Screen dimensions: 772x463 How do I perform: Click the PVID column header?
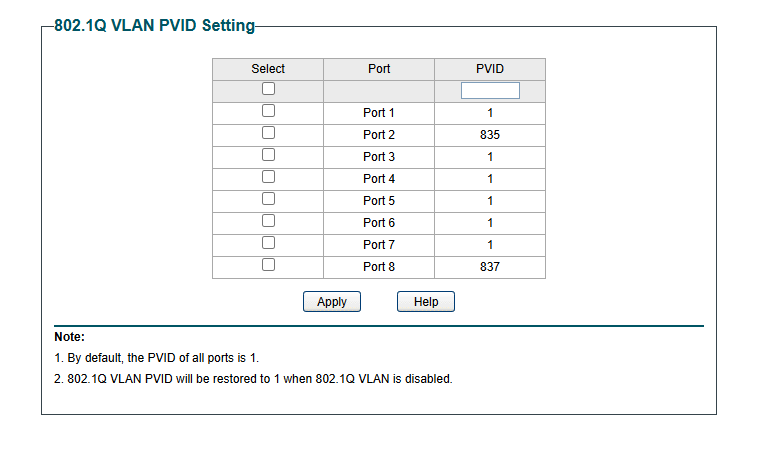click(490, 69)
